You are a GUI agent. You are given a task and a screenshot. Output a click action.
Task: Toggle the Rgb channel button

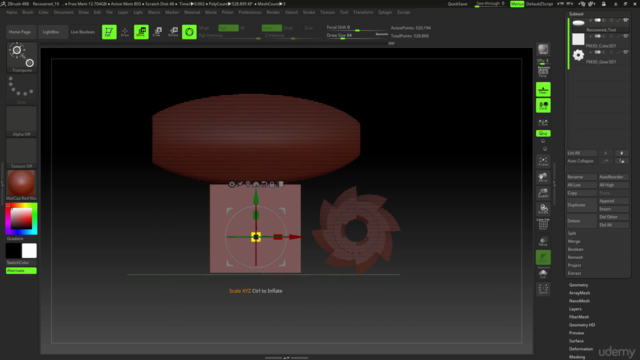229,28
